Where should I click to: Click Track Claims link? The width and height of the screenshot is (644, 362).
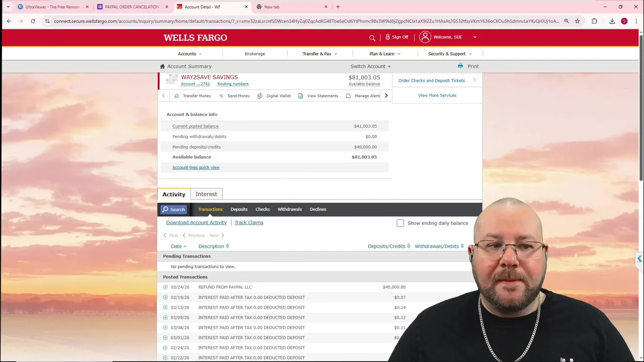coord(249,223)
